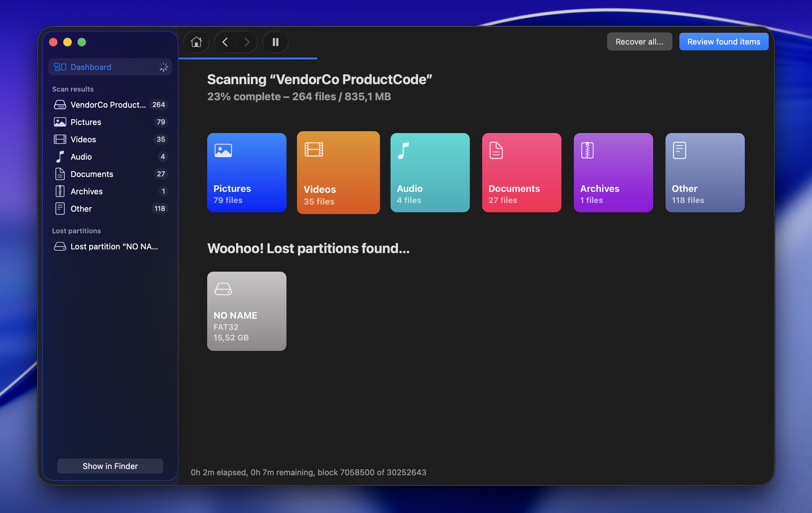This screenshot has width=812, height=513.
Task: Click the sidebar Documents page icon
Action: [x=60, y=174]
